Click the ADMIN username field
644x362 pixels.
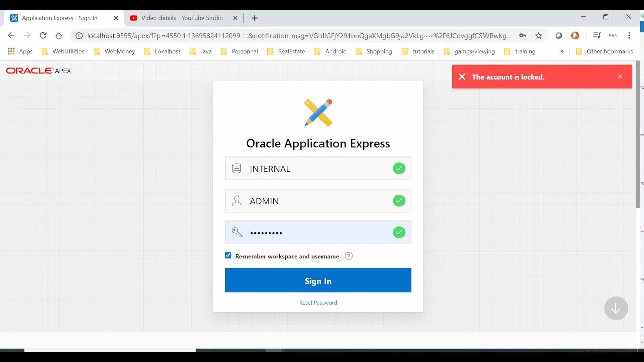[x=318, y=201]
